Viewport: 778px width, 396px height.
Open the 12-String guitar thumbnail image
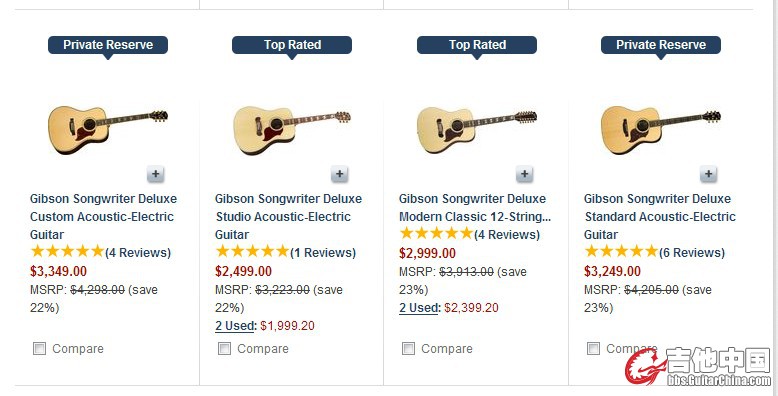477,132
